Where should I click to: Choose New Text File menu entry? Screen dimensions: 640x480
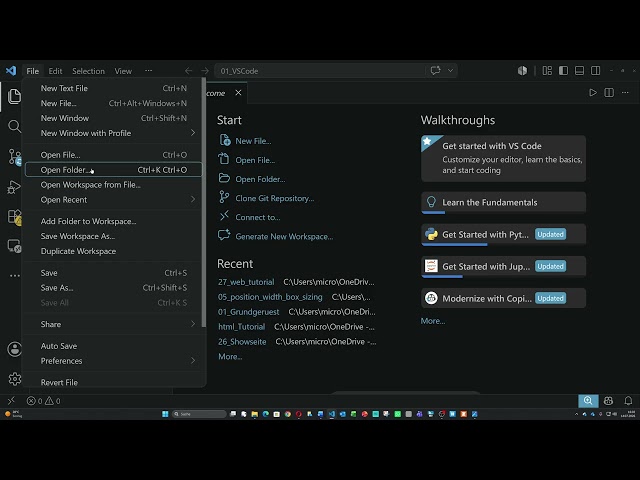point(113,88)
